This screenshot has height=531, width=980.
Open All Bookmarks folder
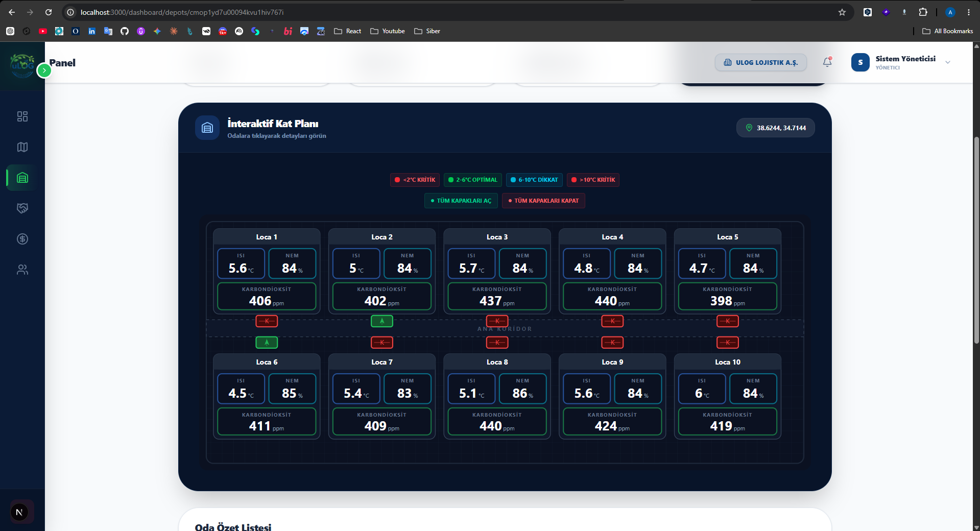[x=948, y=31]
